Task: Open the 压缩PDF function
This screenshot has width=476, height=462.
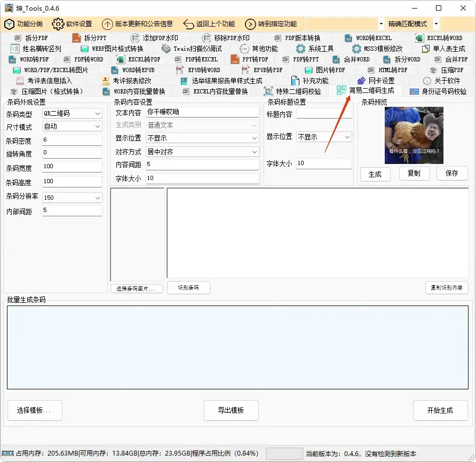Action: coord(451,70)
